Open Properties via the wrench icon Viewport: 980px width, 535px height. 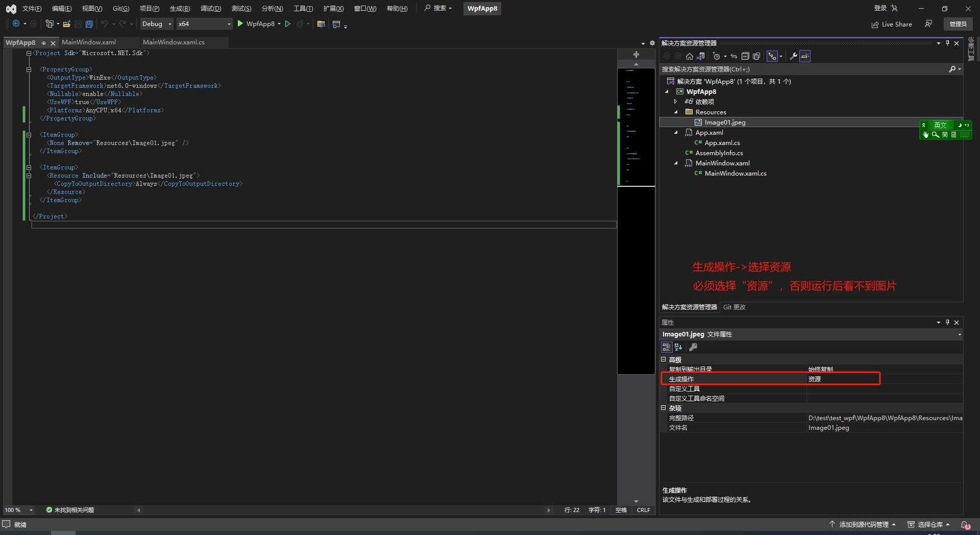[x=793, y=56]
